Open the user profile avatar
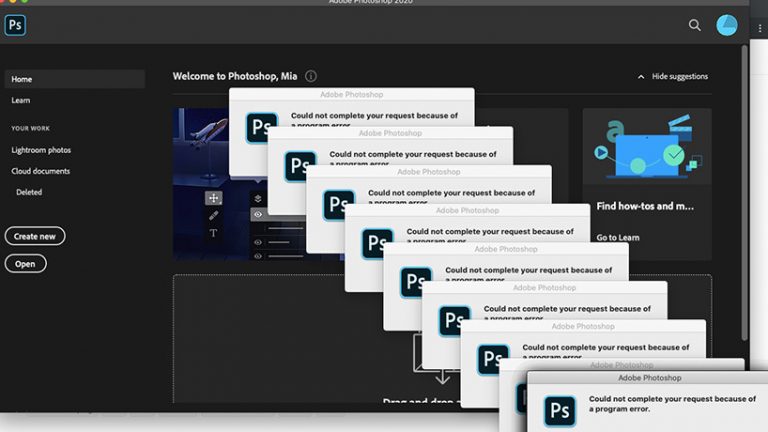 [x=727, y=25]
